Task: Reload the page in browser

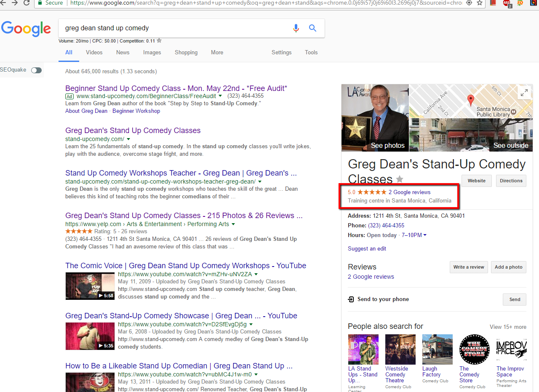Action: [26, 3]
